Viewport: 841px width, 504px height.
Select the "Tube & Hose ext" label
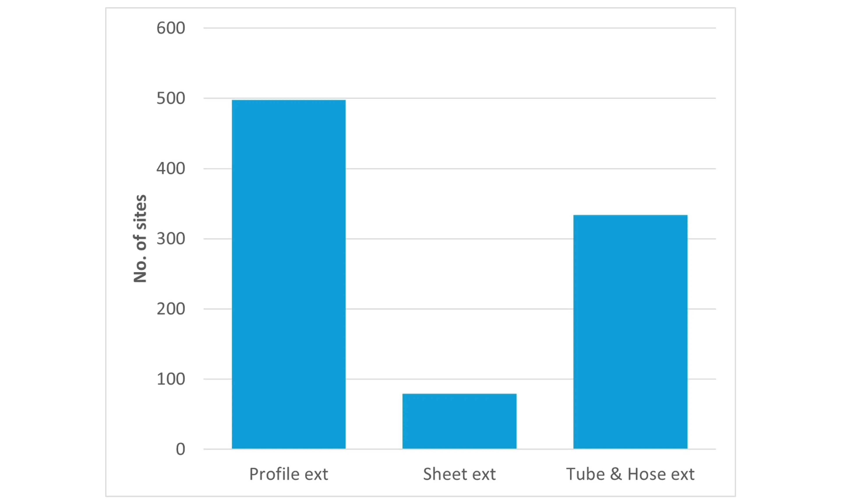tap(630, 474)
